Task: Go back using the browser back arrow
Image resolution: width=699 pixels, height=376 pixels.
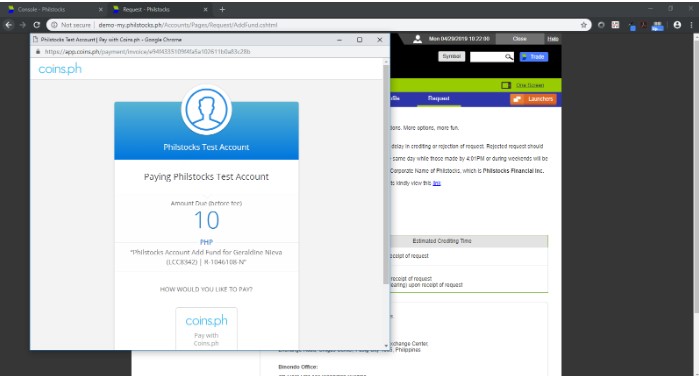Action: coord(8,25)
